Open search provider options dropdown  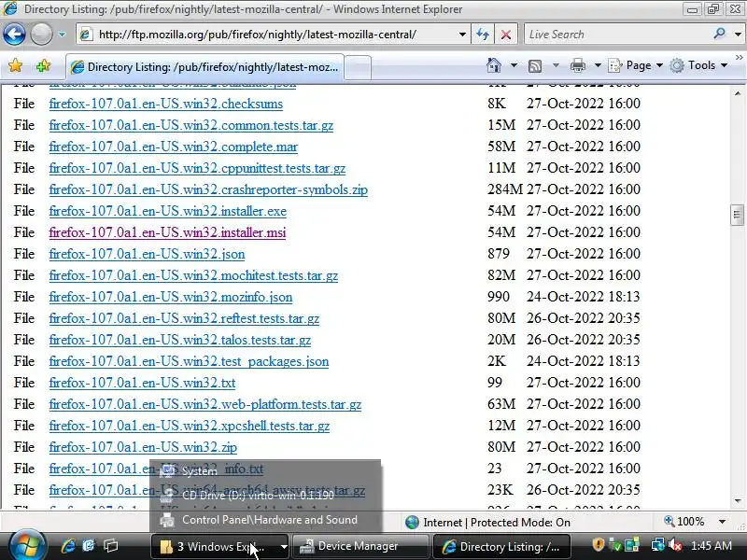click(738, 35)
